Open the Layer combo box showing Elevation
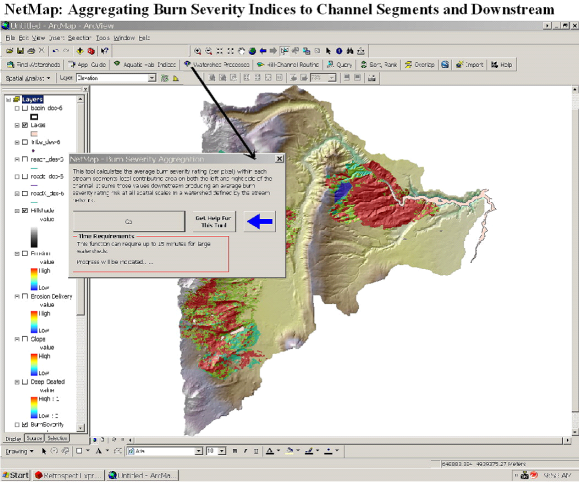Screen dimensions: 579x483 [x=152, y=78]
